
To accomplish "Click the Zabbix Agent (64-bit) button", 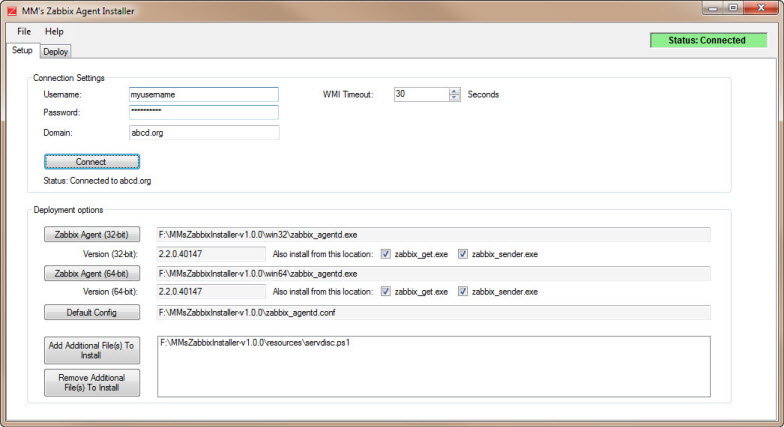I will point(92,274).
